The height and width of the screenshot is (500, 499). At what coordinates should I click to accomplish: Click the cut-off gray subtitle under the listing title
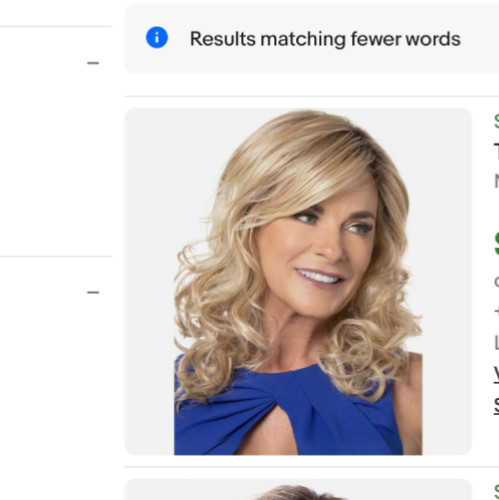click(497, 182)
